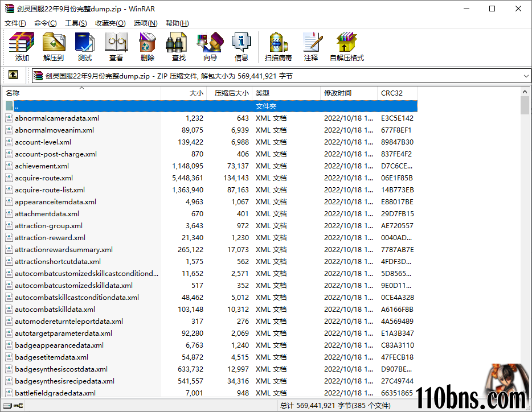Launch the Wizard (向导) tool
The width and height of the screenshot is (532, 412).
(x=210, y=47)
